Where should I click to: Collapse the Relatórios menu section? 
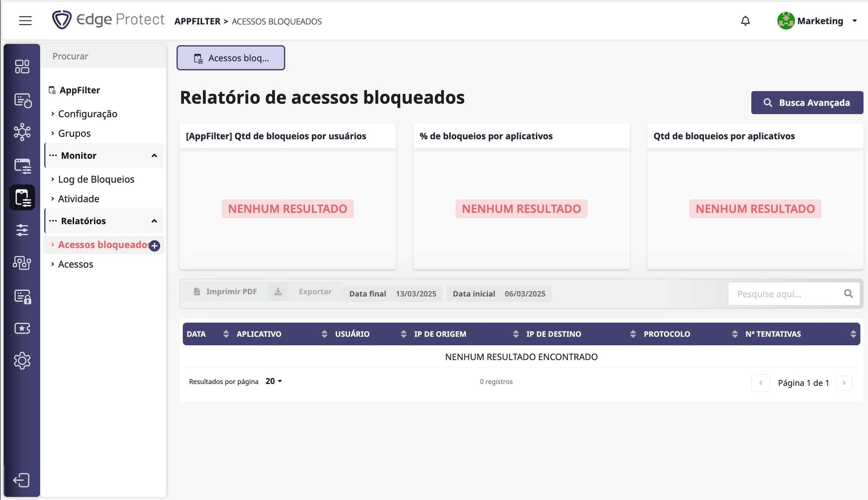coord(154,221)
